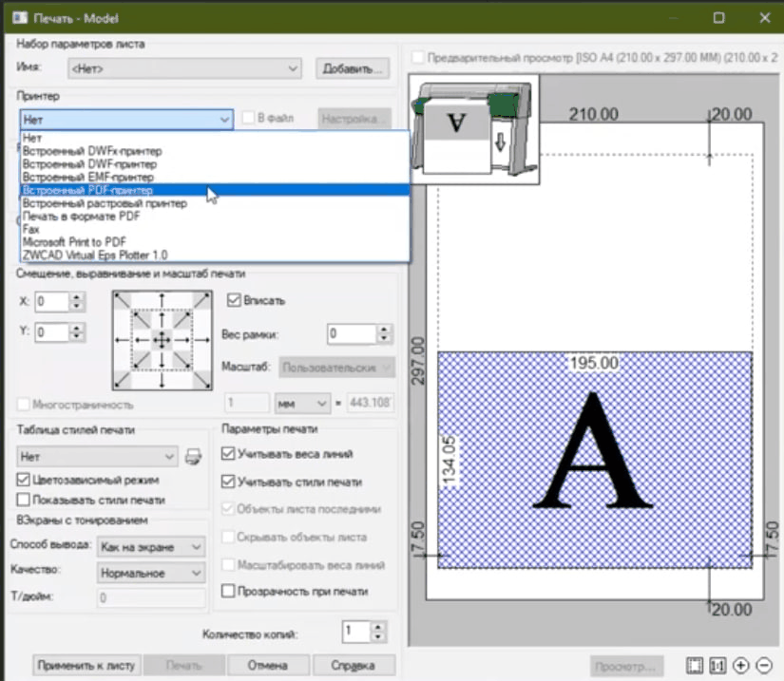Open the Качество dropdown
The height and width of the screenshot is (681, 784).
(152, 573)
